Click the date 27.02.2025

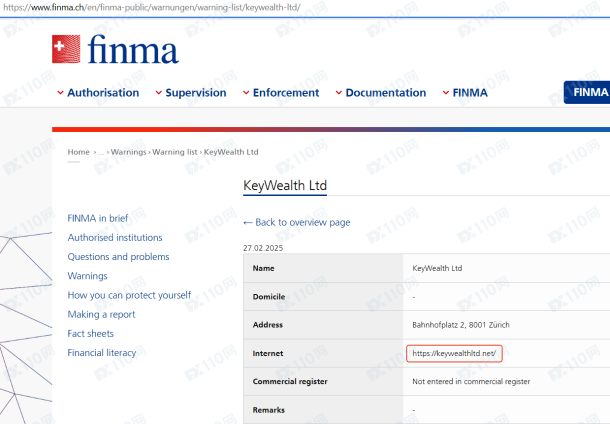(x=263, y=248)
